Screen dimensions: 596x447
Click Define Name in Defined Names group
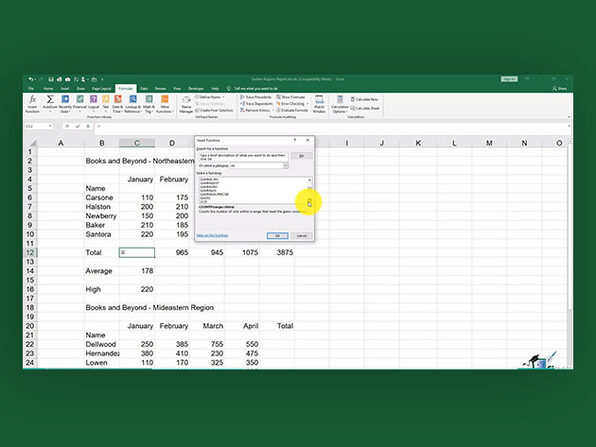pos(209,97)
